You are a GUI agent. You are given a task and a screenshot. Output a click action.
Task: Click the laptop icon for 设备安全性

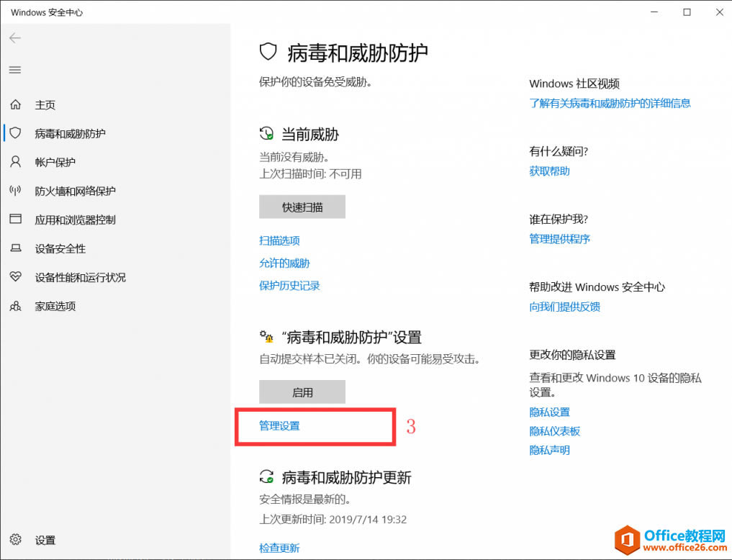tap(15, 248)
